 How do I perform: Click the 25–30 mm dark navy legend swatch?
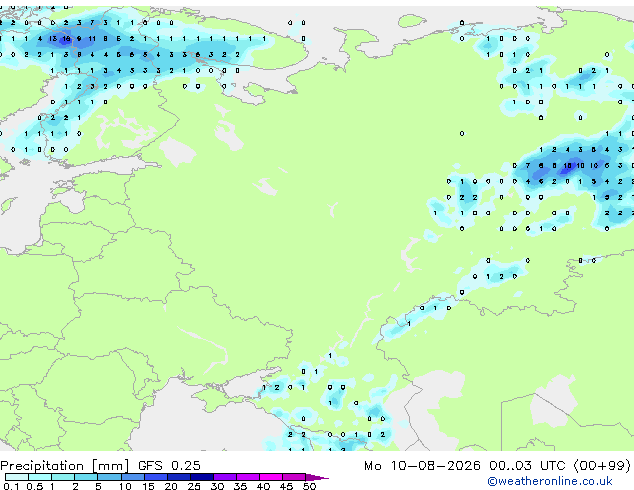pyautogui.click(x=201, y=477)
